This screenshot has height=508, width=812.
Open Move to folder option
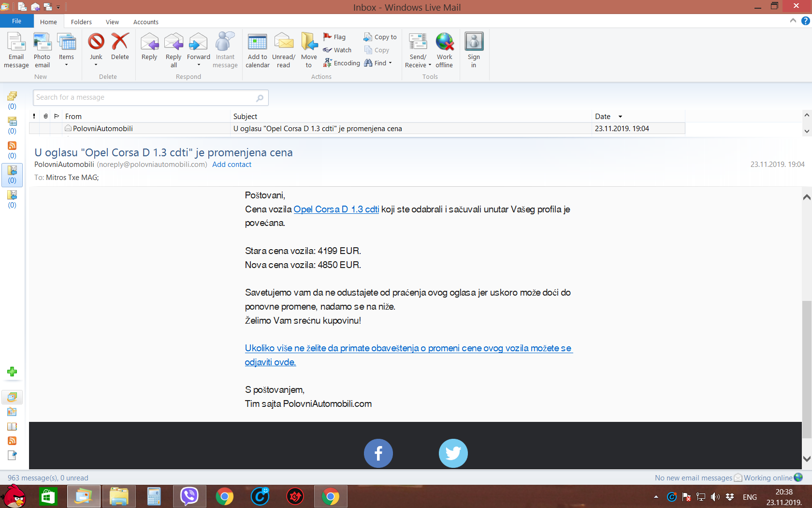click(309, 50)
